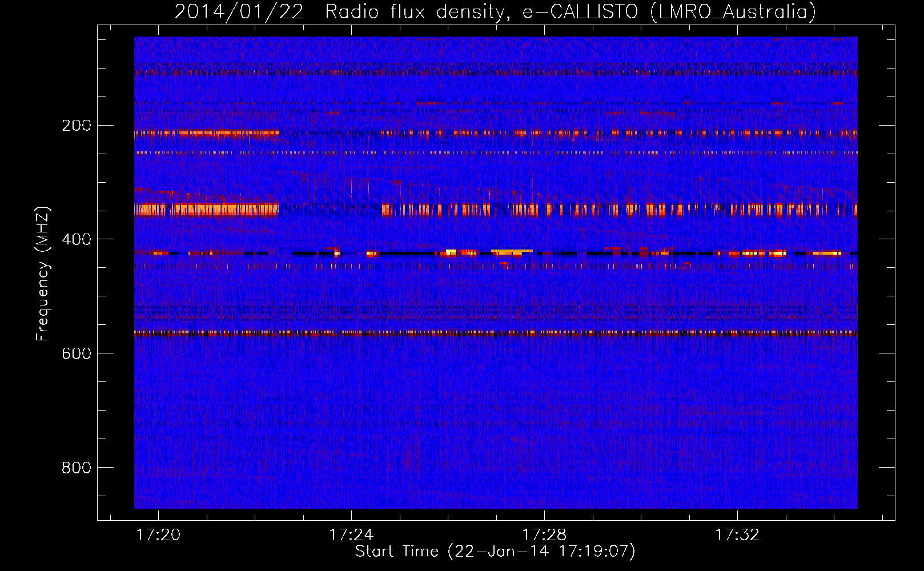The image size is (924, 571).
Task: Click the 600 frequency tick label
Action: pos(77,354)
